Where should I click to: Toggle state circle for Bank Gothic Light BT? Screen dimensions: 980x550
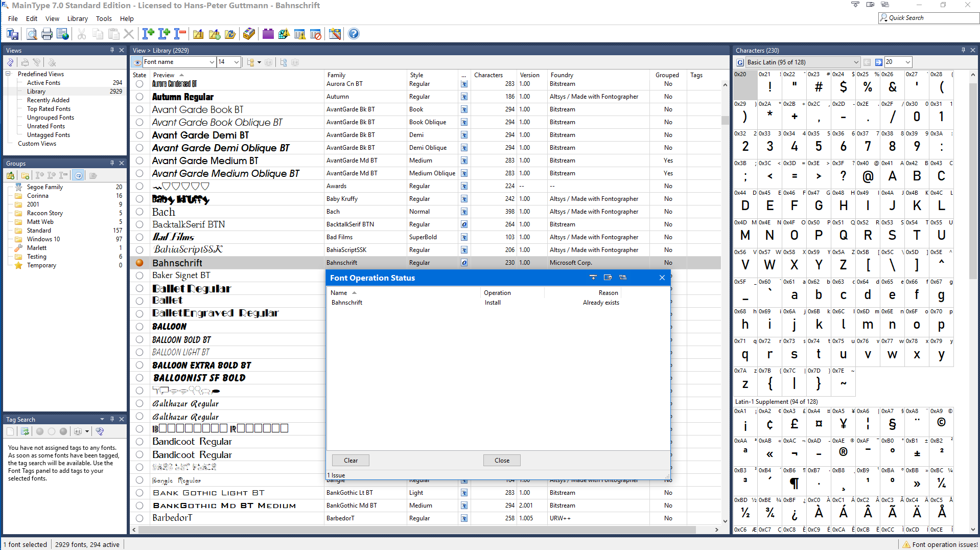click(139, 493)
